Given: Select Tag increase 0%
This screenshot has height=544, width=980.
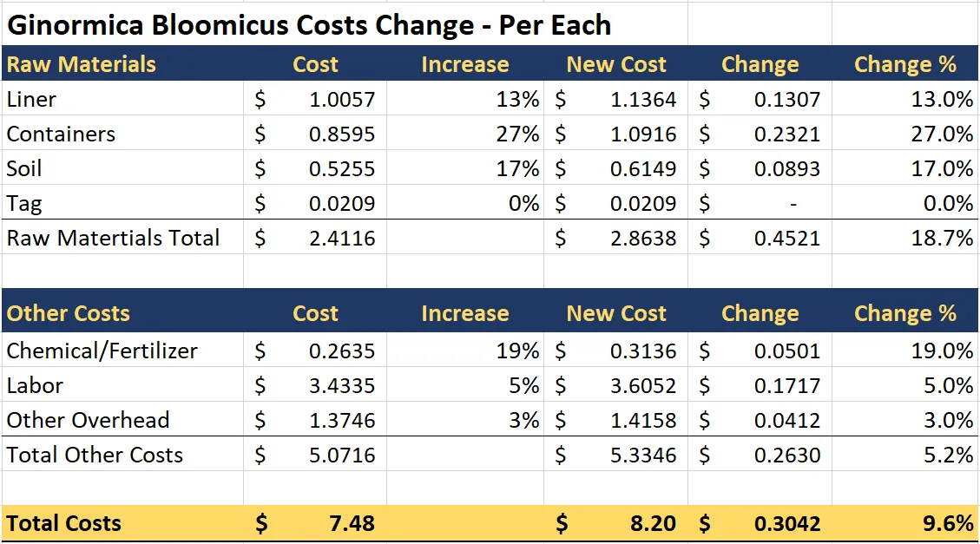Looking at the screenshot, I should 523,203.
